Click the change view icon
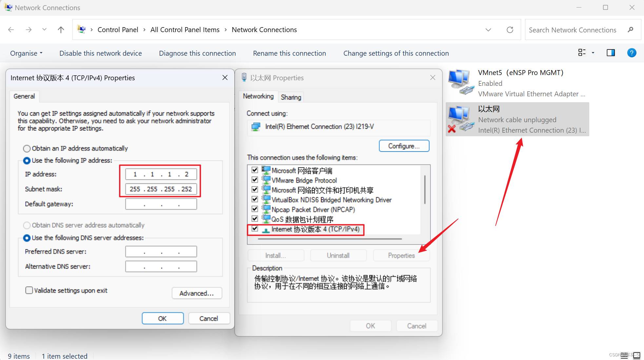This screenshot has width=644, height=360. [582, 52]
